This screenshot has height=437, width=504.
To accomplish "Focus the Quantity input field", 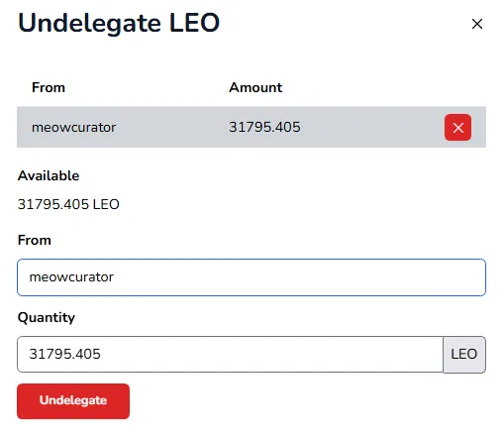I will click(x=230, y=355).
